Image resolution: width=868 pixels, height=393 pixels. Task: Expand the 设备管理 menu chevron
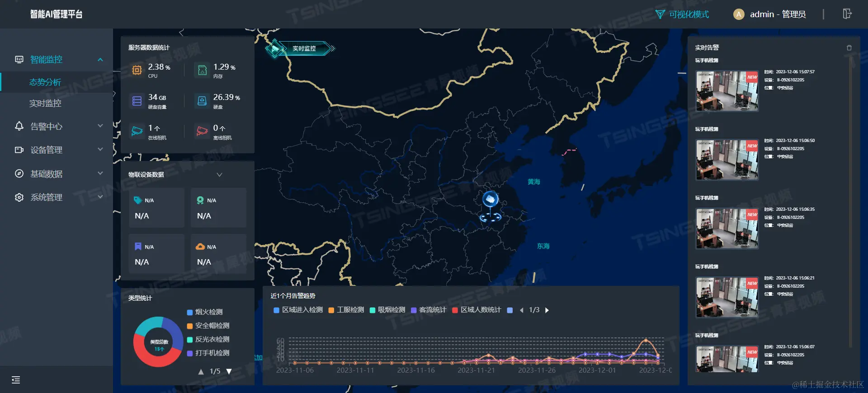tap(100, 149)
